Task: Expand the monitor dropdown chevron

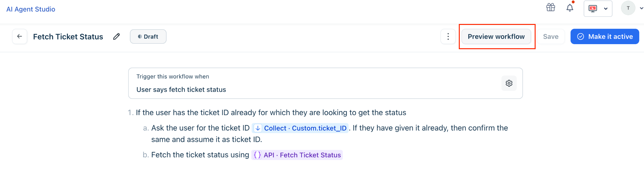Action: tap(606, 9)
